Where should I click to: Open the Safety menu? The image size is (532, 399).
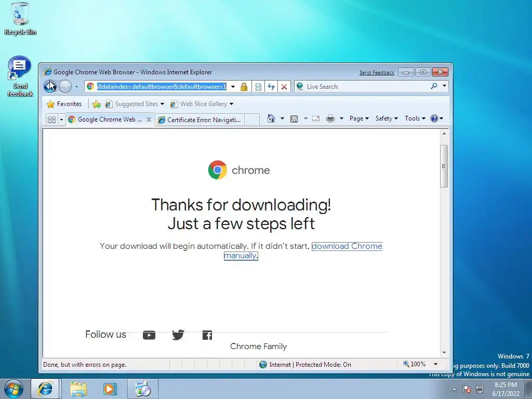(387, 118)
